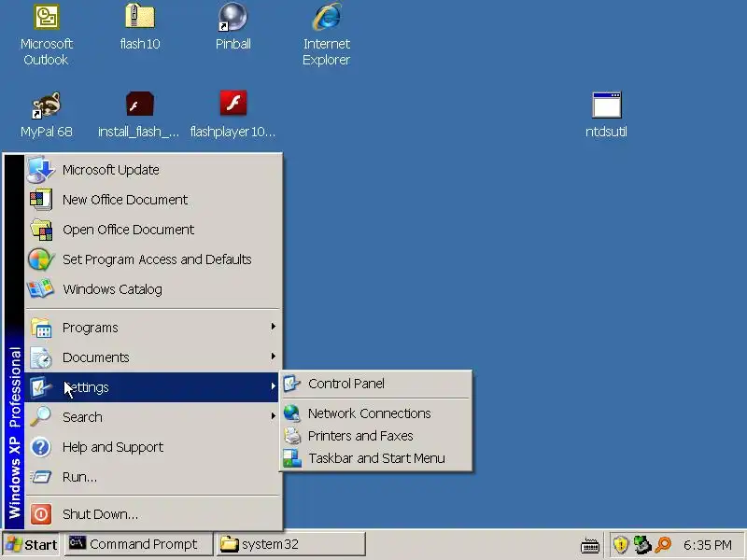Open Internet Explorer desktop icon
The width and height of the screenshot is (747, 560).
coord(327,17)
